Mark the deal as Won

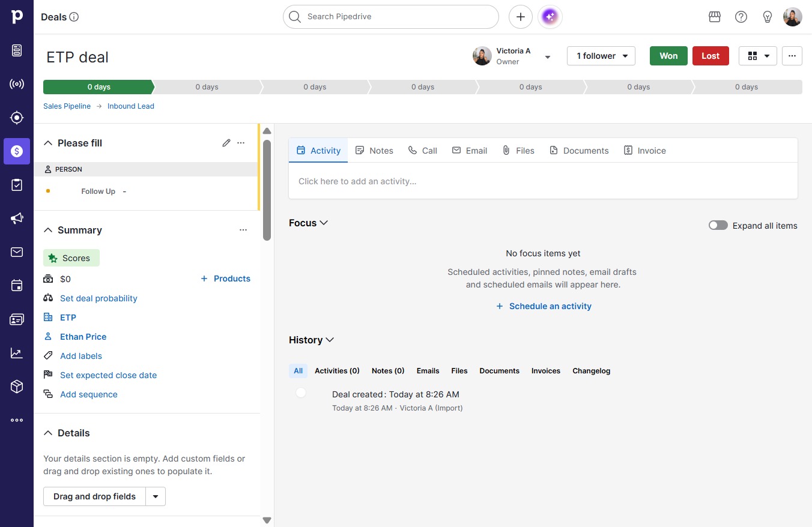668,56
